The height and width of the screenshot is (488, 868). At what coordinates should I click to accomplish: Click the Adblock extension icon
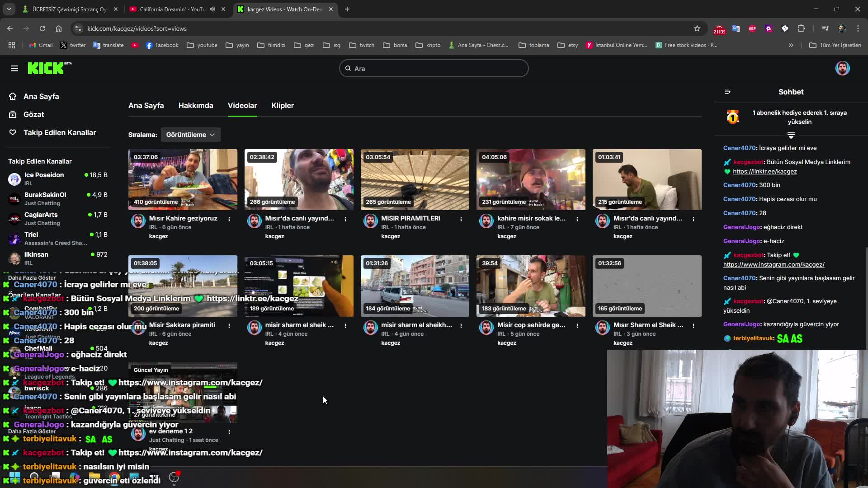752,28
